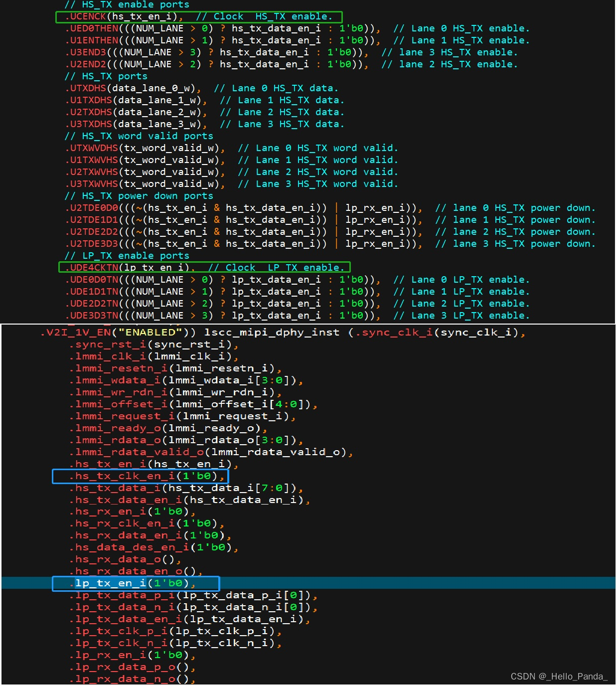Click the CSDN @_Hello_Panda_ watermark

tap(559, 677)
